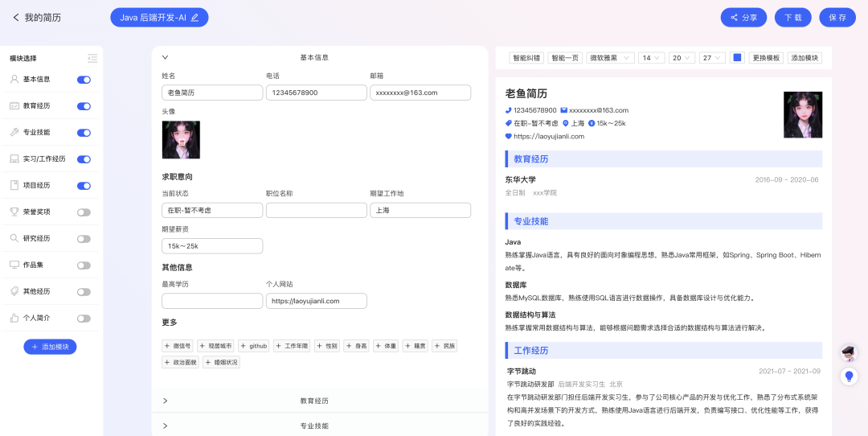Click the trophy icon for 荣誉奖项
The height and width of the screenshot is (436, 868).
coord(14,212)
